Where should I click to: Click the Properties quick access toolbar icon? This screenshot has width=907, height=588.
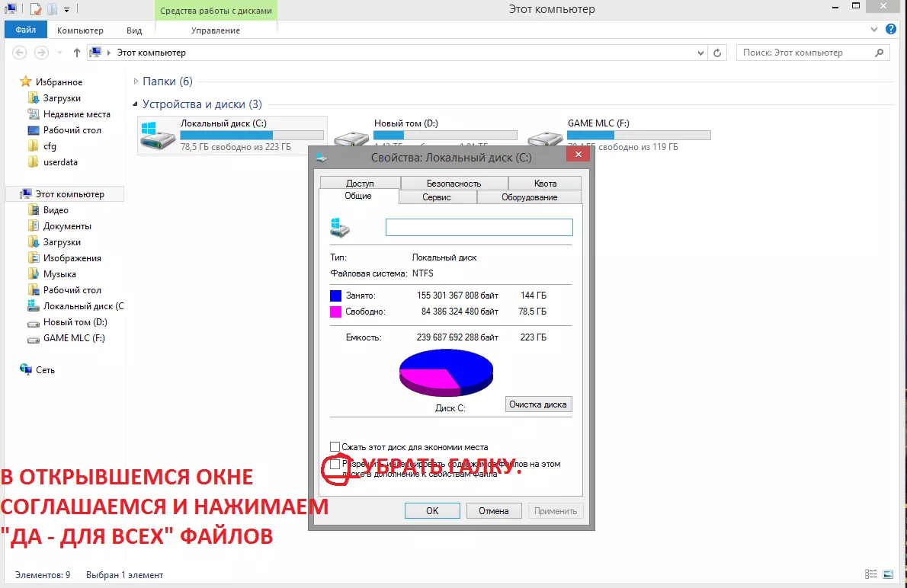[x=36, y=9]
